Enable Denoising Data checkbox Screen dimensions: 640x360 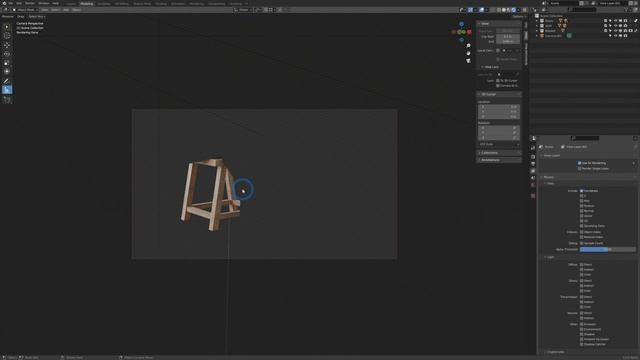(x=582, y=226)
